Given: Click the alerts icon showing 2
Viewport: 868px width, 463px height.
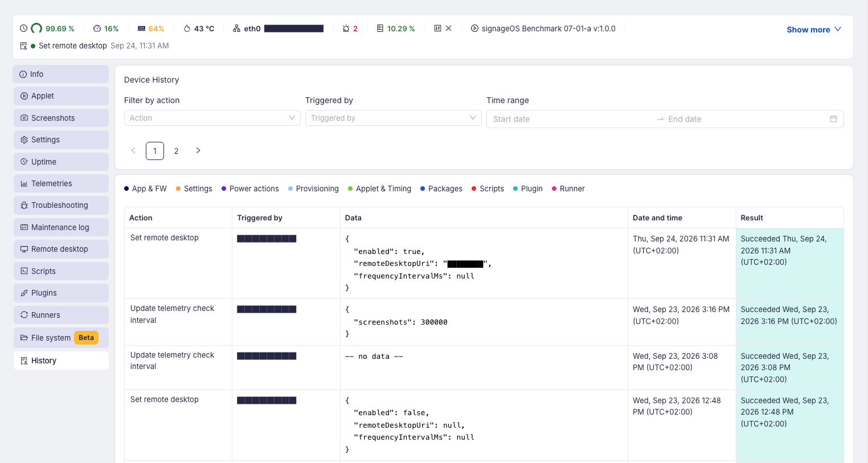Looking at the screenshot, I should (x=346, y=28).
